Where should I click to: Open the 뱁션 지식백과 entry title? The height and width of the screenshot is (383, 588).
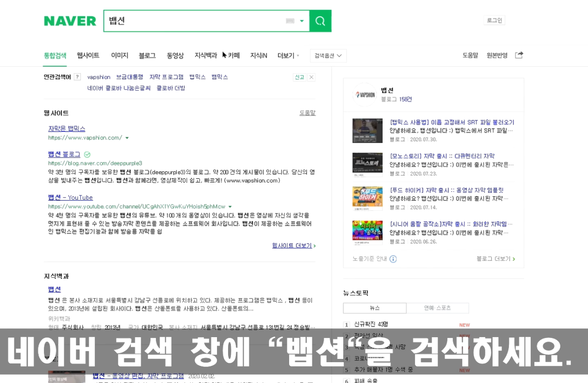click(x=55, y=289)
